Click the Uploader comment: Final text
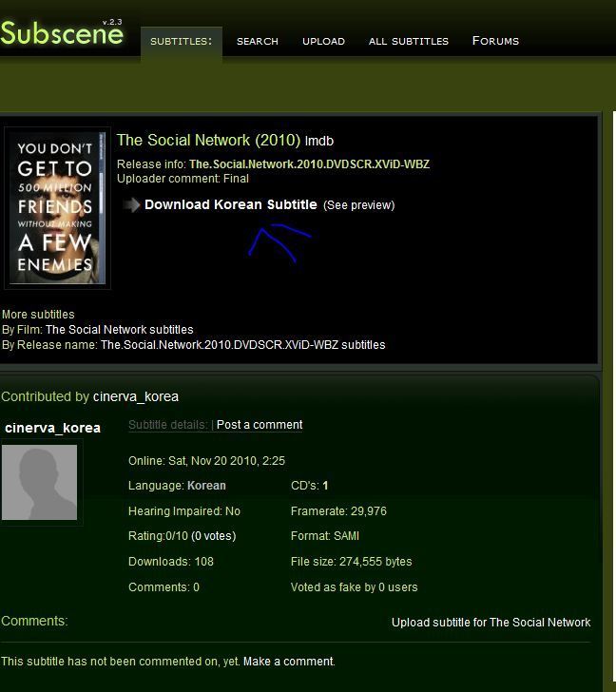The height and width of the screenshot is (692, 616). point(183,179)
